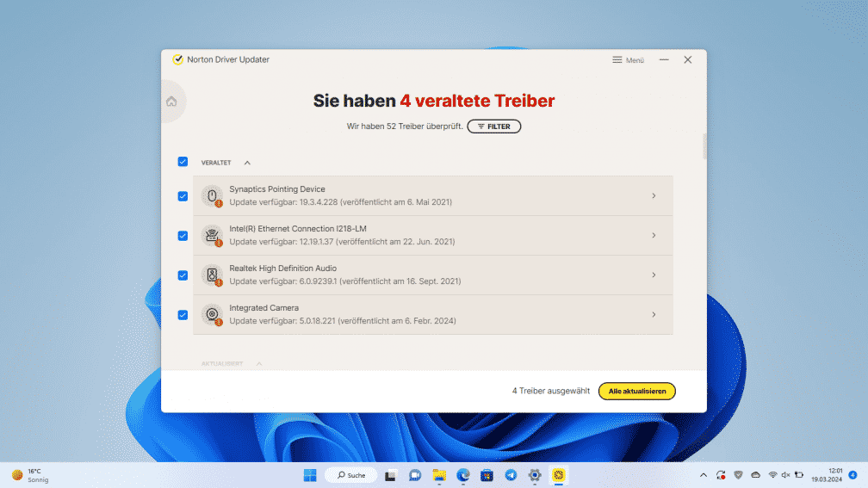Click the Norton Driver Updater logo icon
Image resolution: width=868 pixels, height=488 pixels.
click(x=177, y=59)
